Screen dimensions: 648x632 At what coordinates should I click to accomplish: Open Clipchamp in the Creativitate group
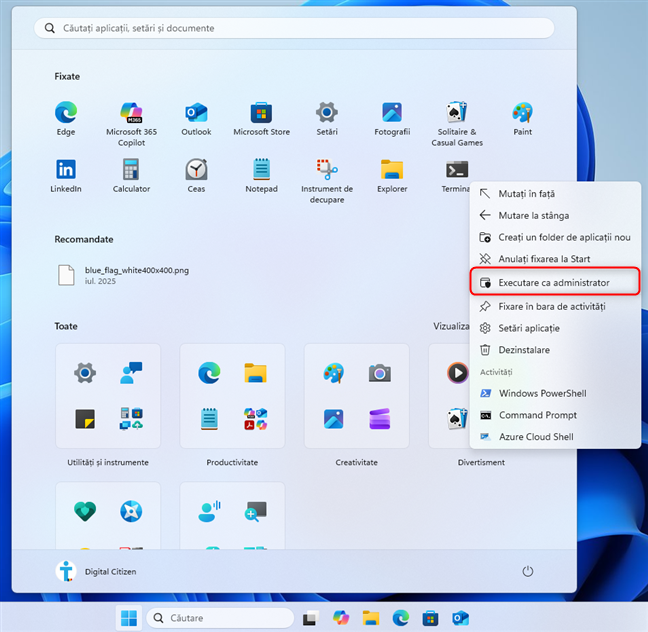[x=380, y=419]
